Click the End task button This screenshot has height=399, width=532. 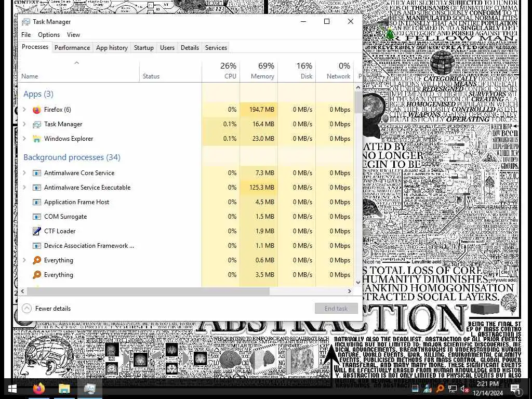tap(336, 309)
